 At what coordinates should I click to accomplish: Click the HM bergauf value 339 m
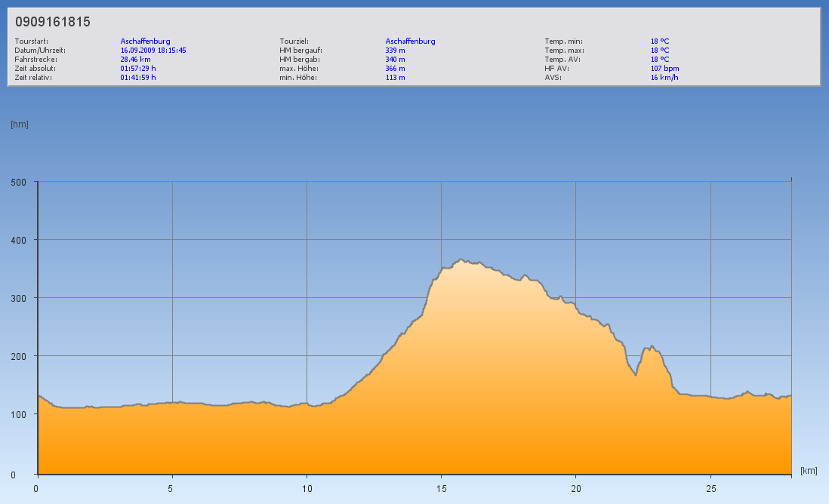click(x=395, y=51)
